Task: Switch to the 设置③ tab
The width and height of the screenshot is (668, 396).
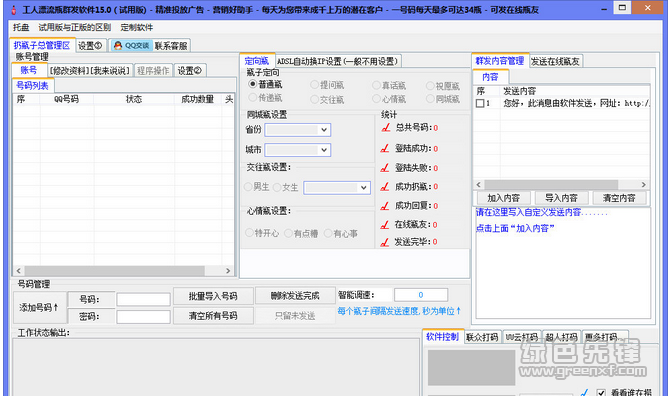Action: point(90,46)
